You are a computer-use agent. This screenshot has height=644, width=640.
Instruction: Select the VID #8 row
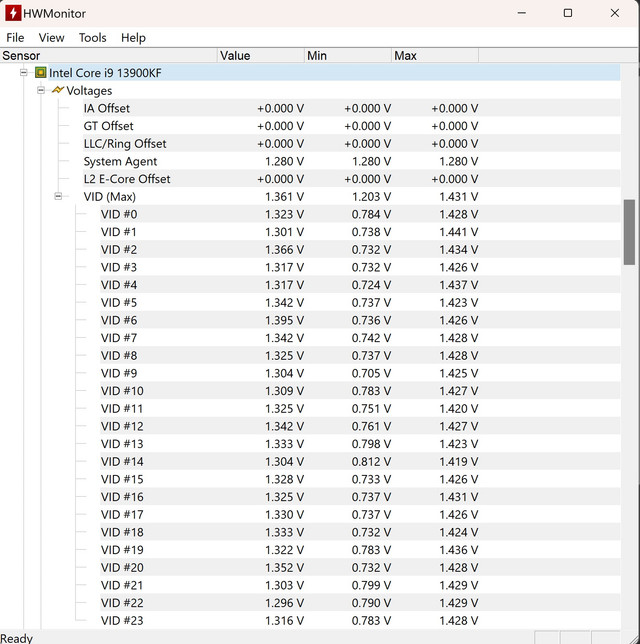click(x=360, y=355)
